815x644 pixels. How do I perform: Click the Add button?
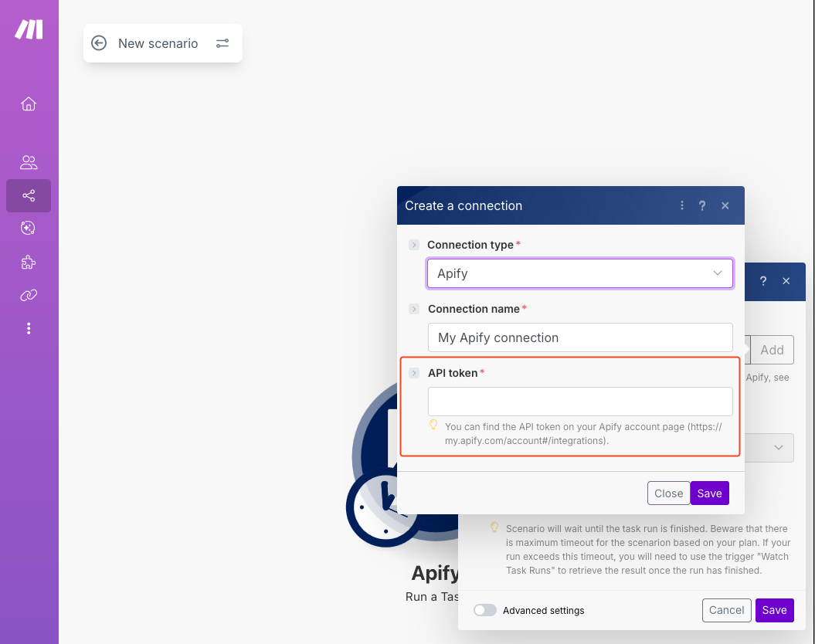click(x=771, y=350)
